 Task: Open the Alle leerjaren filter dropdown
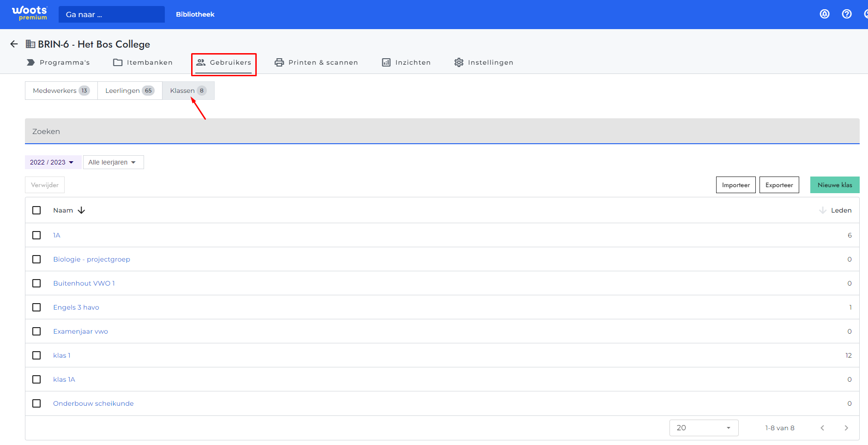(113, 162)
